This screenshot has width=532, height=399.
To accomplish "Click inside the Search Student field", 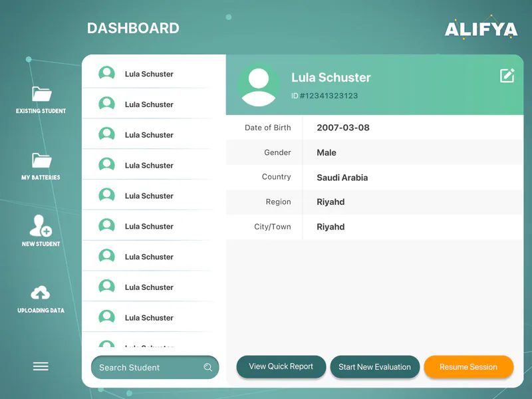I will tap(155, 367).
